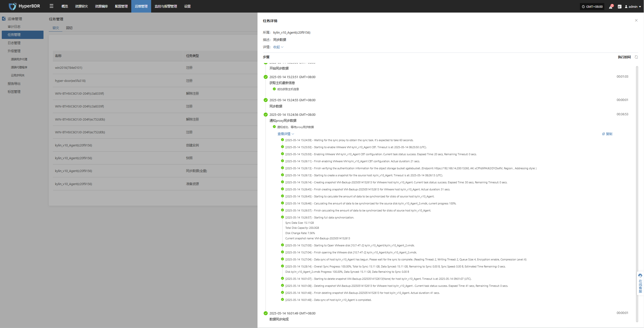Click the 准备资源 task type cell
This screenshot has height=328, width=644.
192,184
